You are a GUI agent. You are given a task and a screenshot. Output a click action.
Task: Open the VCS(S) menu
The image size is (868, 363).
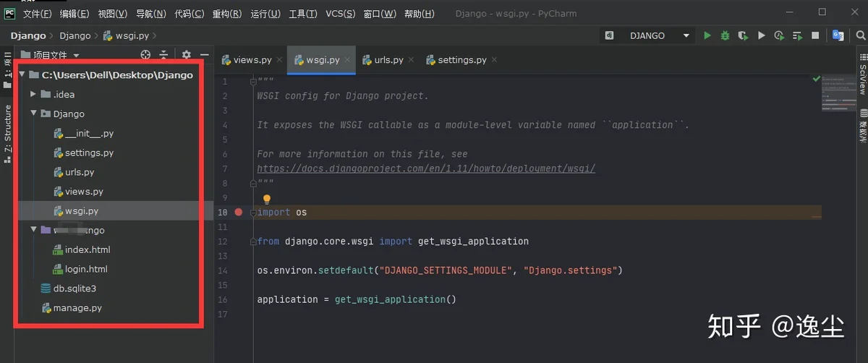coord(340,14)
